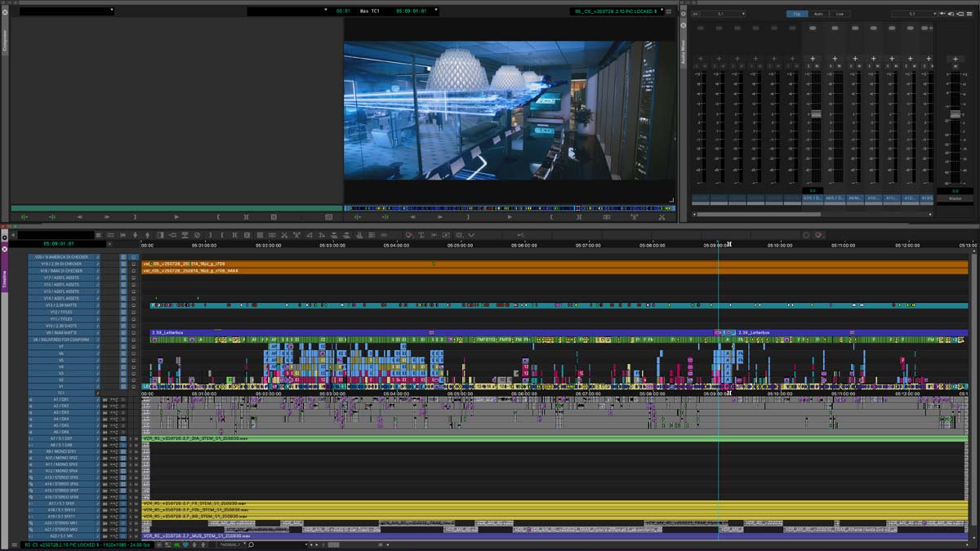Viewport: 980px width, 551px height.
Task: Toggle Solo on the A7 / 5.1 DX7 track
Action: click(129, 438)
